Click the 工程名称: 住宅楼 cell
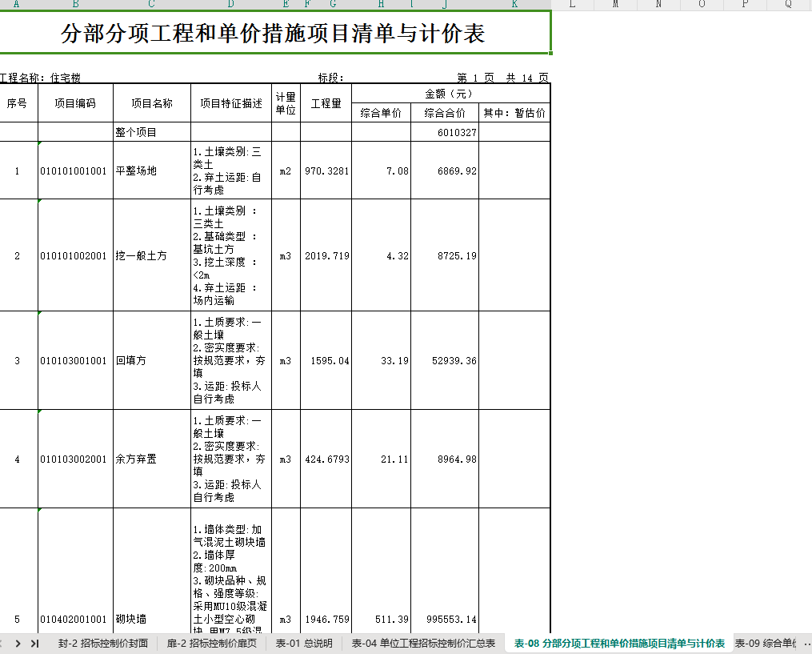812x654 pixels. (x=40, y=78)
